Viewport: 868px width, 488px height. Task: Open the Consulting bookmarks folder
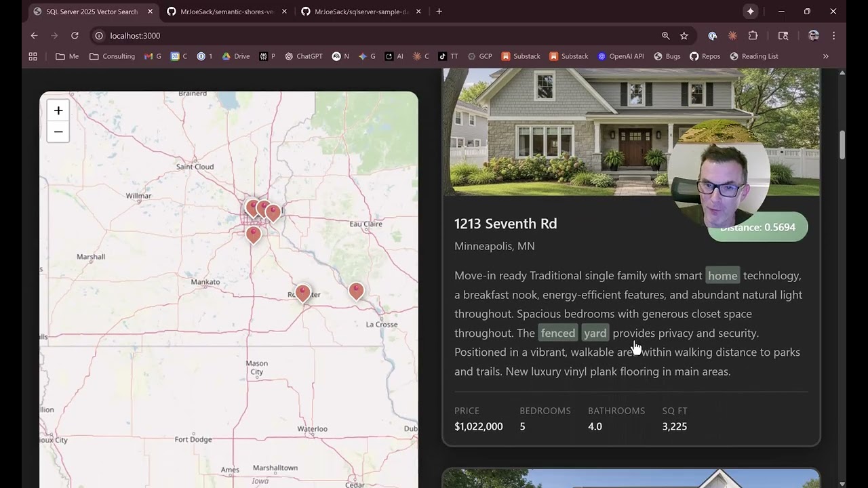coord(112,56)
